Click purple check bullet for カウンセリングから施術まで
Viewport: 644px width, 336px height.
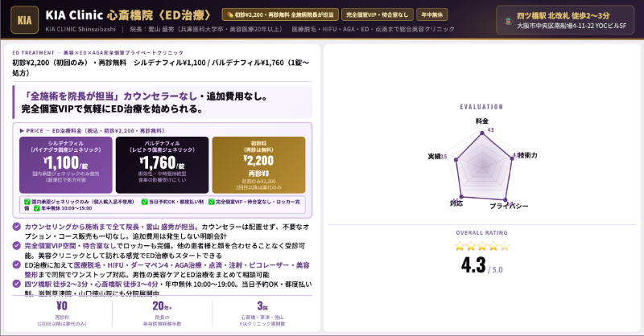(x=18, y=227)
